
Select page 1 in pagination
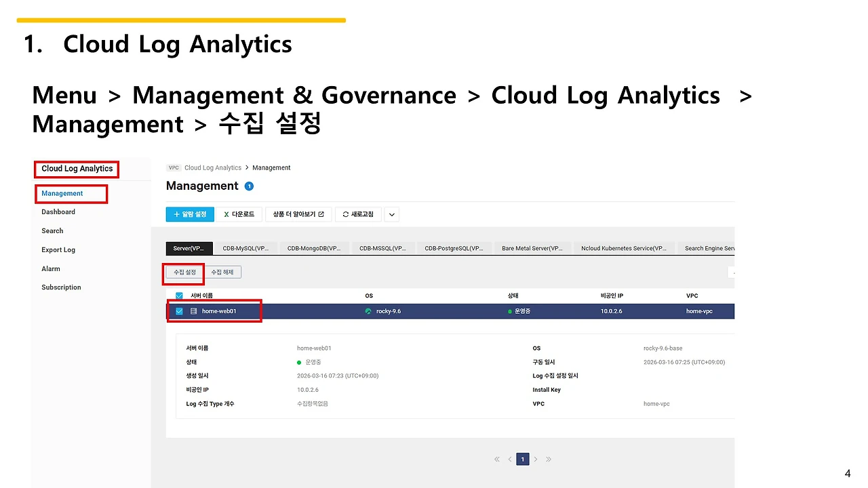click(523, 460)
